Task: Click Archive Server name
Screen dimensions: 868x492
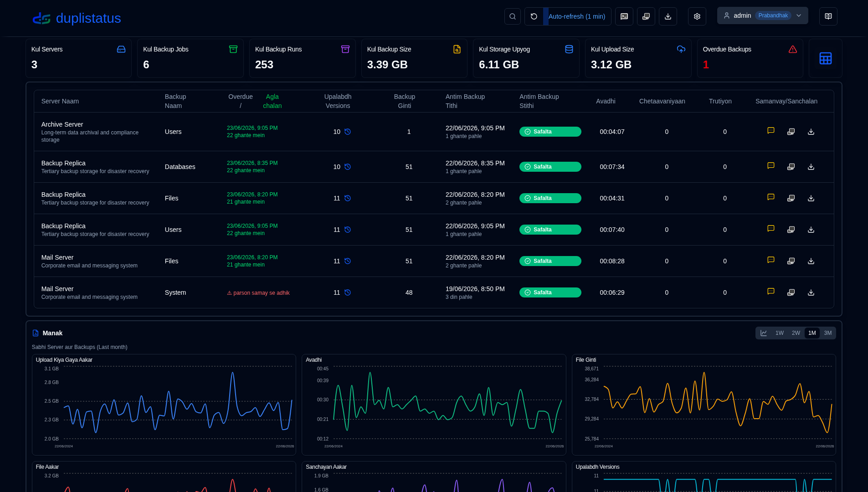Action: pyautogui.click(x=62, y=124)
